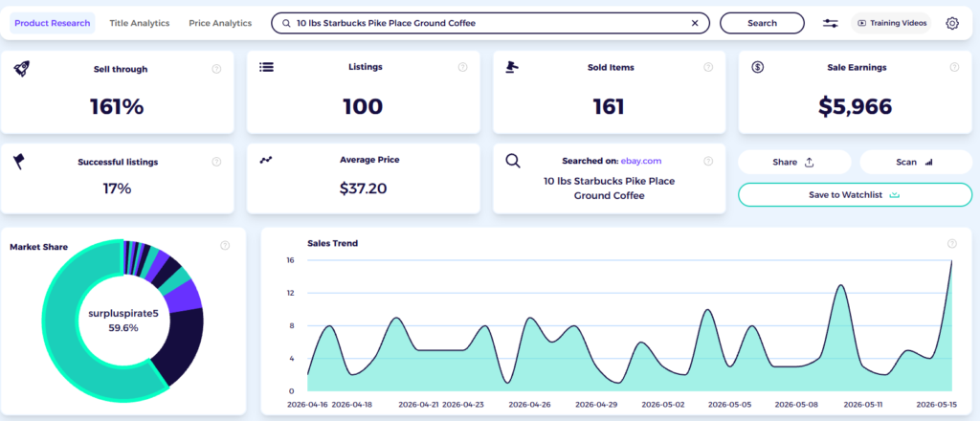The height and width of the screenshot is (421, 980).
Task: Open the Product Research tab
Action: [x=53, y=23]
